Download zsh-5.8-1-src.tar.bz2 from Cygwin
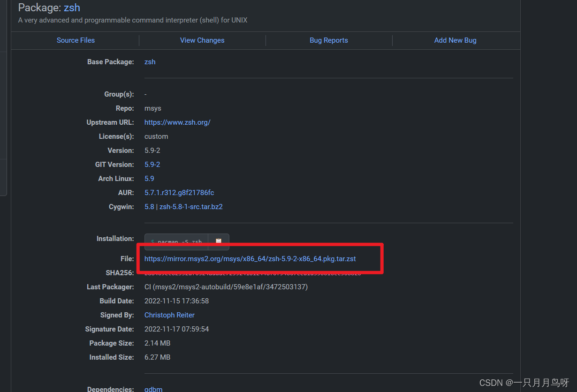Image resolution: width=577 pixels, height=392 pixels. (x=191, y=206)
